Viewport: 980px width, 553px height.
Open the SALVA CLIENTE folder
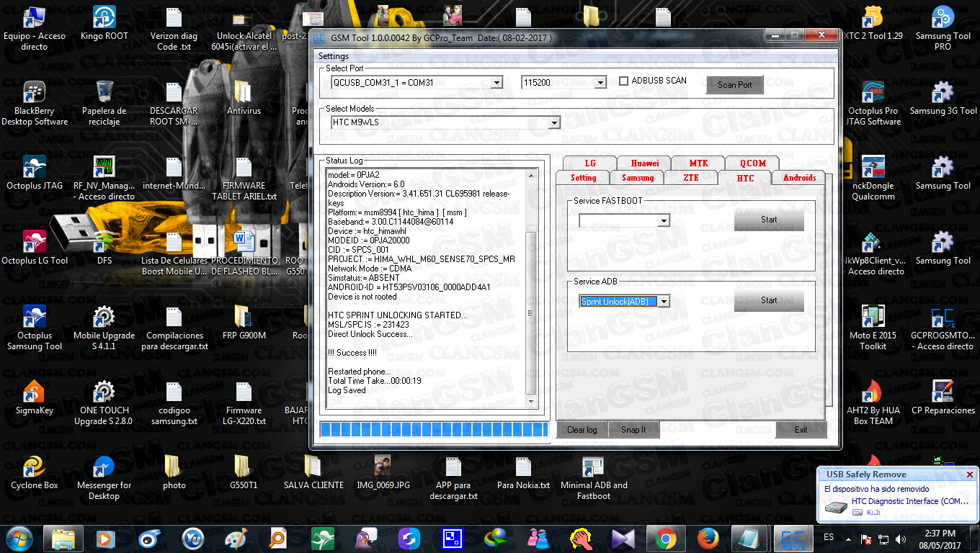click(313, 473)
